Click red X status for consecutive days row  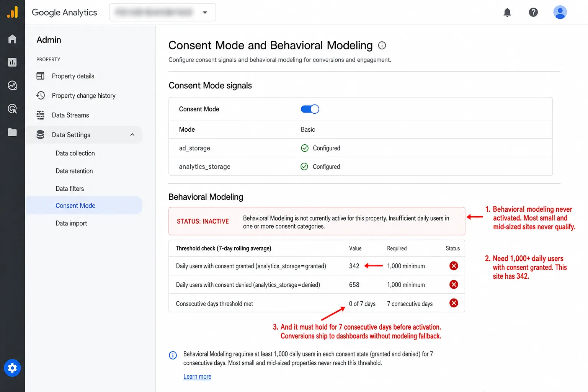coord(454,303)
